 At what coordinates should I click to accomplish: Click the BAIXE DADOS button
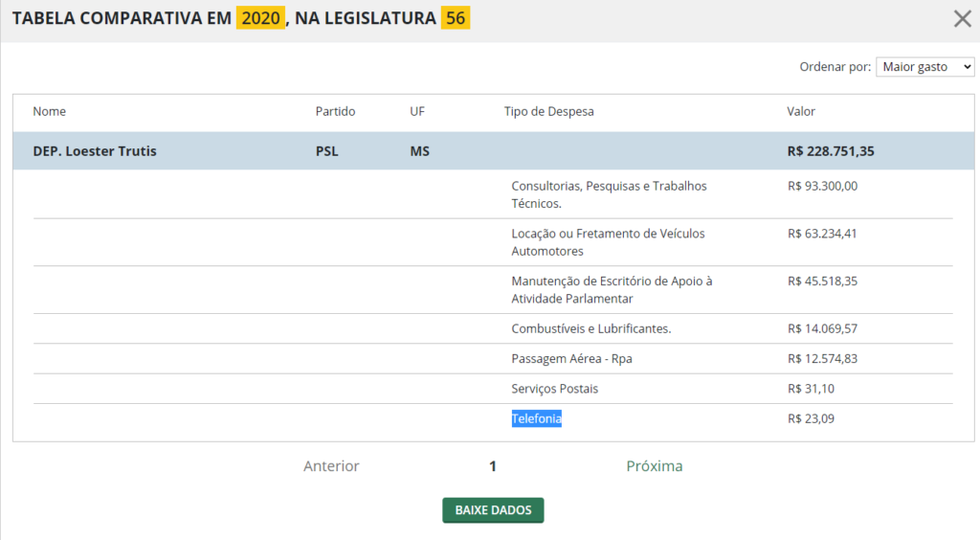pyautogui.click(x=493, y=510)
